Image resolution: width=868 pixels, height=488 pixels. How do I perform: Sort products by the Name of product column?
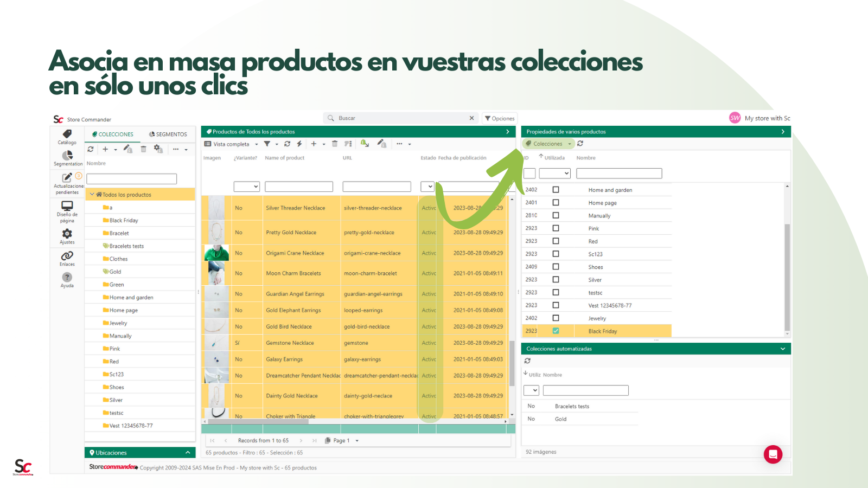pos(285,158)
